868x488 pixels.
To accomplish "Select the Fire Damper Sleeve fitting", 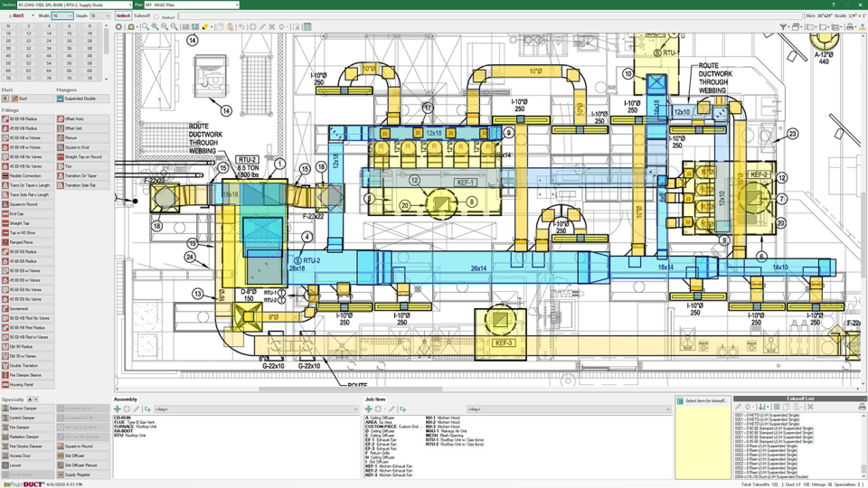I will pos(28,375).
